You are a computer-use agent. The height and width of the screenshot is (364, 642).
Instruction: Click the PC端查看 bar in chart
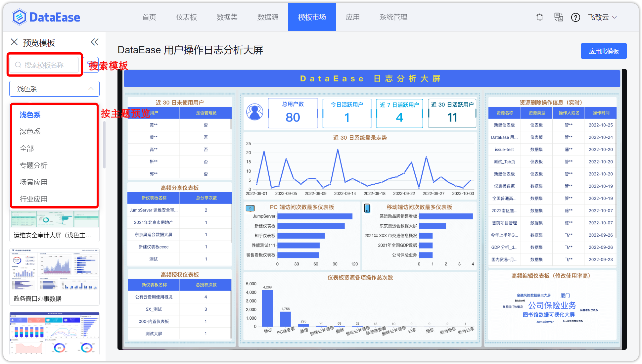click(285, 319)
